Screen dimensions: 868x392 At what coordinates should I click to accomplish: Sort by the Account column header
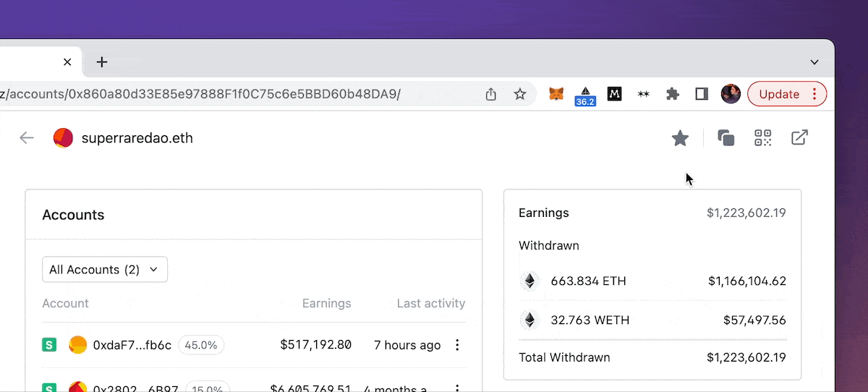[x=65, y=303]
